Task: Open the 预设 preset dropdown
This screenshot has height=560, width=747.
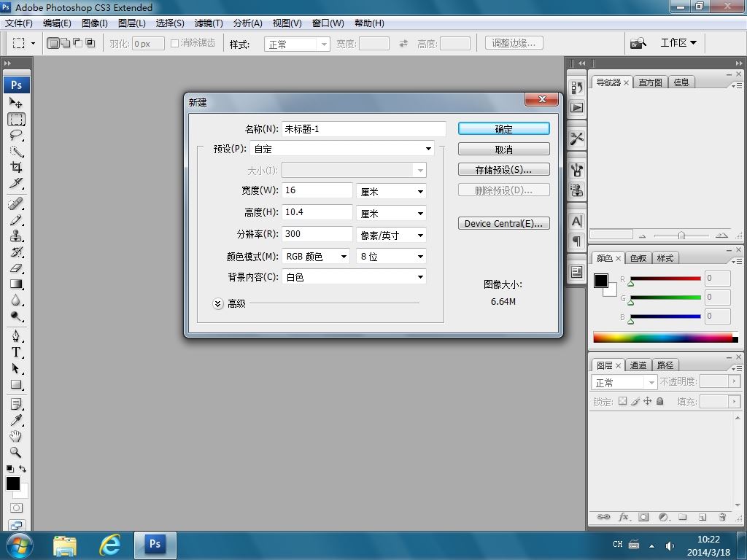Action: (x=341, y=149)
